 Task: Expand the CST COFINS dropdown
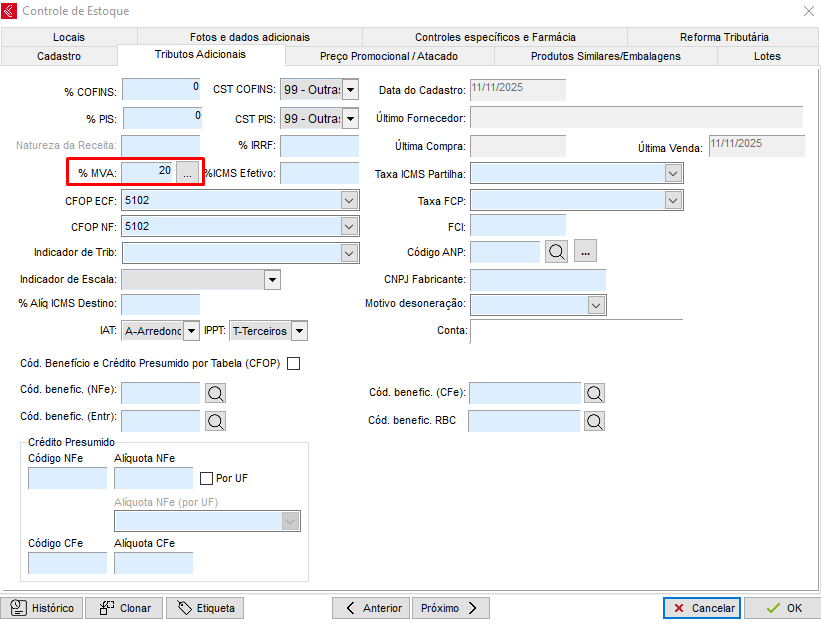pos(350,92)
